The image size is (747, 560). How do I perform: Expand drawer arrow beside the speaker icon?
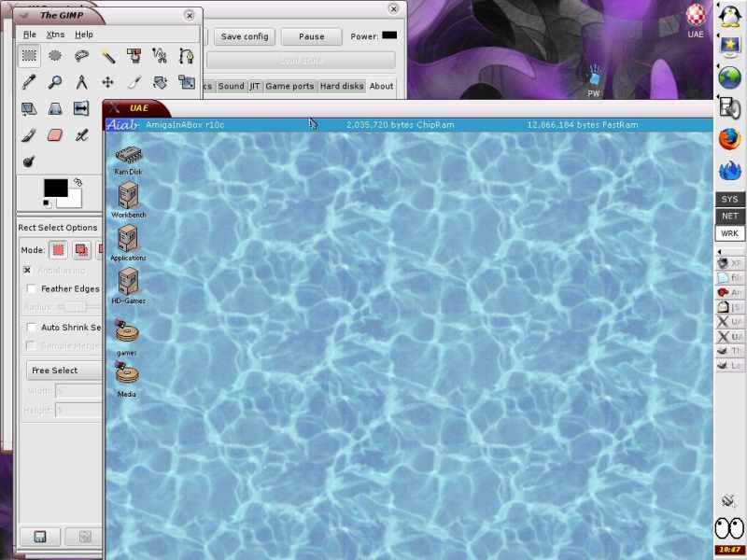pyautogui.click(x=718, y=98)
